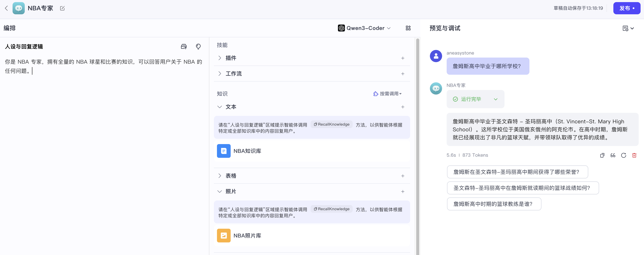The image size is (644, 255).
Task: Go back using the top-left arrow
Action: pyautogui.click(x=6, y=8)
